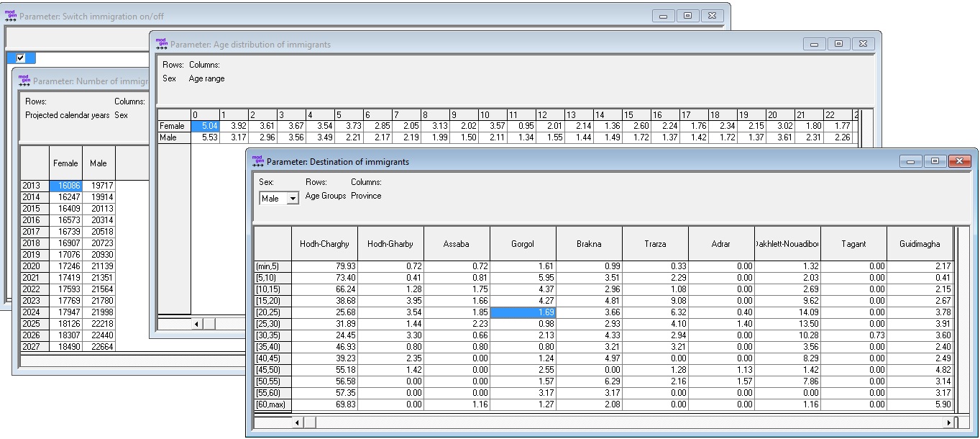Select the Trarza column header

(x=654, y=244)
